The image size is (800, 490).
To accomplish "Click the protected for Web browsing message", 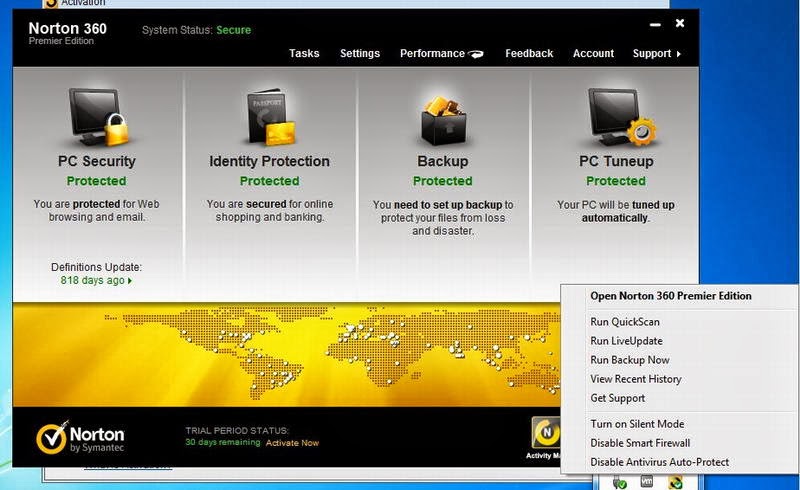I will tap(96, 211).
